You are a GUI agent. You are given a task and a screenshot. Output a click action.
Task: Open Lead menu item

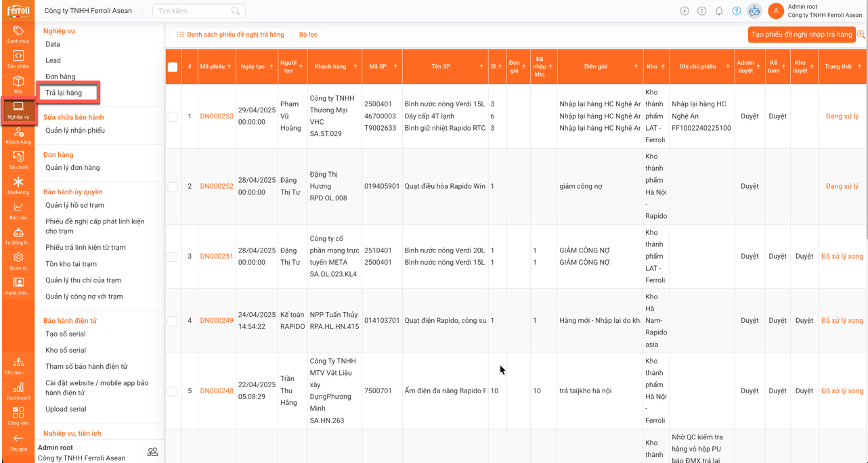(x=53, y=60)
